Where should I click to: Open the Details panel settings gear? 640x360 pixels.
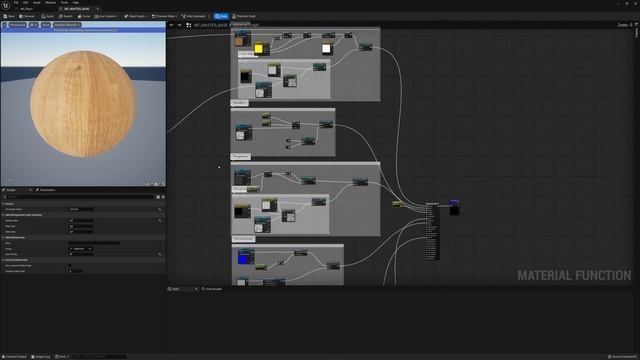coord(163,197)
